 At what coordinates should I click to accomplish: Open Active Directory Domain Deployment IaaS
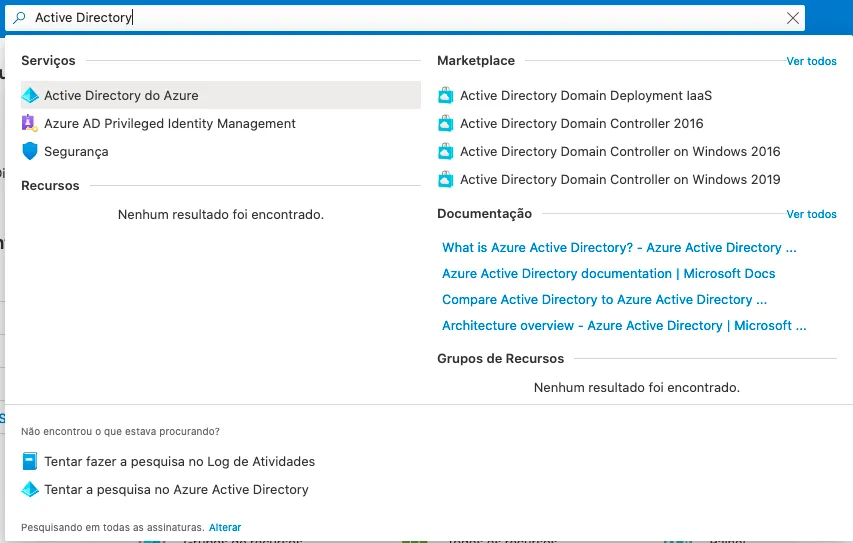coord(586,96)
